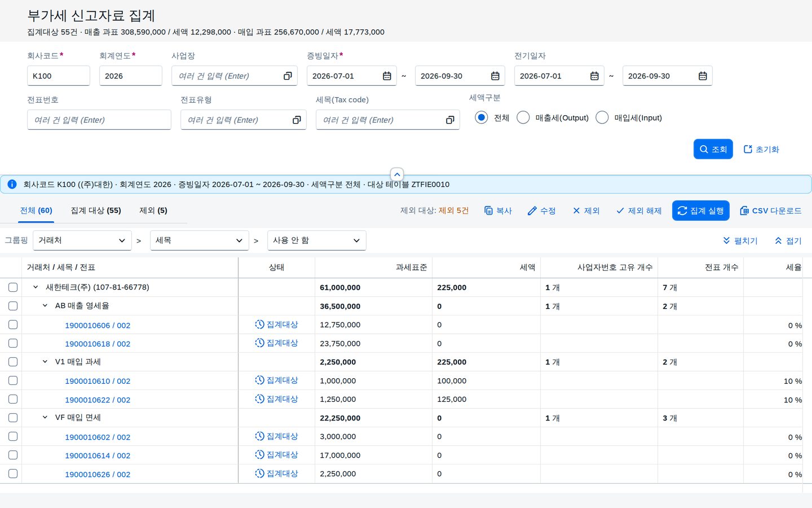Select the 매입세(Input) radio button
The height and width of the screenshot is (508, 812).
point(602,117)
